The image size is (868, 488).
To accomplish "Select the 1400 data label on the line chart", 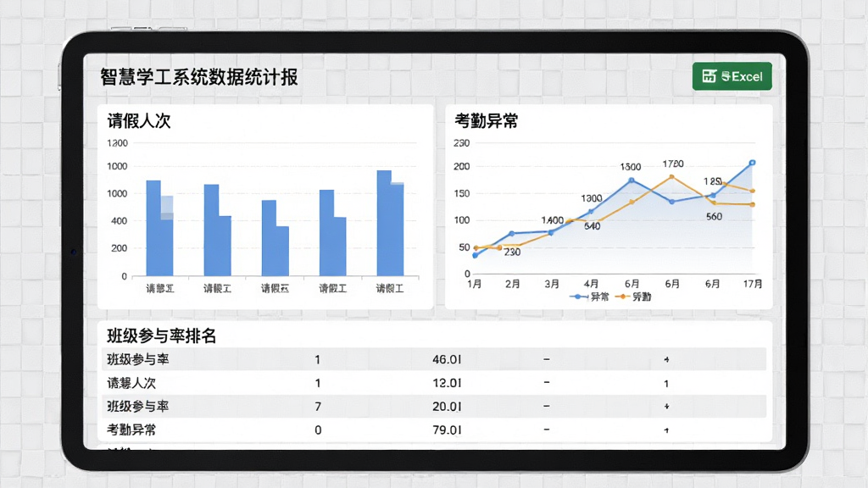I will [553, 220].
